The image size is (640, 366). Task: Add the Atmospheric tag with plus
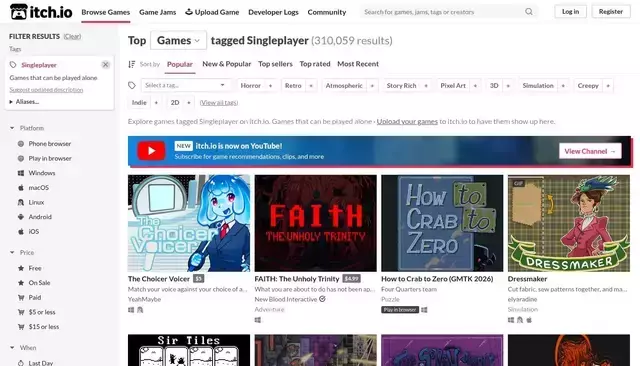point(372,86)
